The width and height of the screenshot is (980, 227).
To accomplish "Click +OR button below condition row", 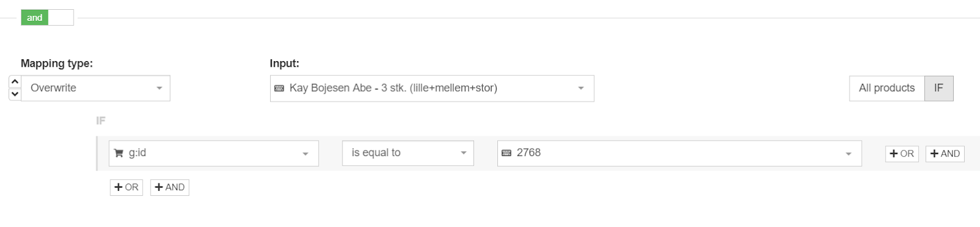I will 126,187.
